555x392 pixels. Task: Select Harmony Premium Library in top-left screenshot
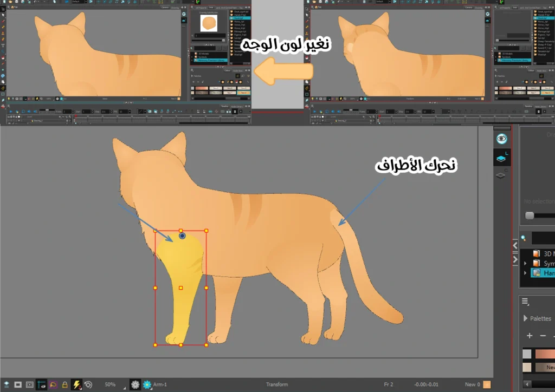coord(210,60)
